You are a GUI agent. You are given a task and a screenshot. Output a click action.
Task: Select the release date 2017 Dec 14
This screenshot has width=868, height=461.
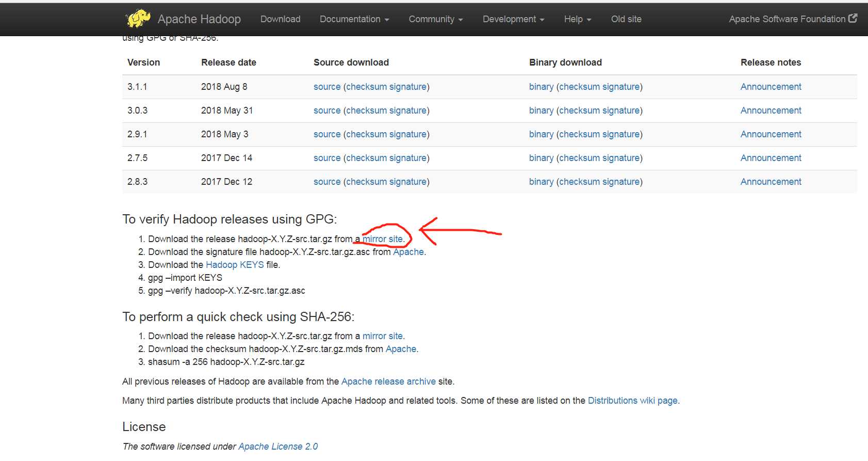(x=227, y=158)
